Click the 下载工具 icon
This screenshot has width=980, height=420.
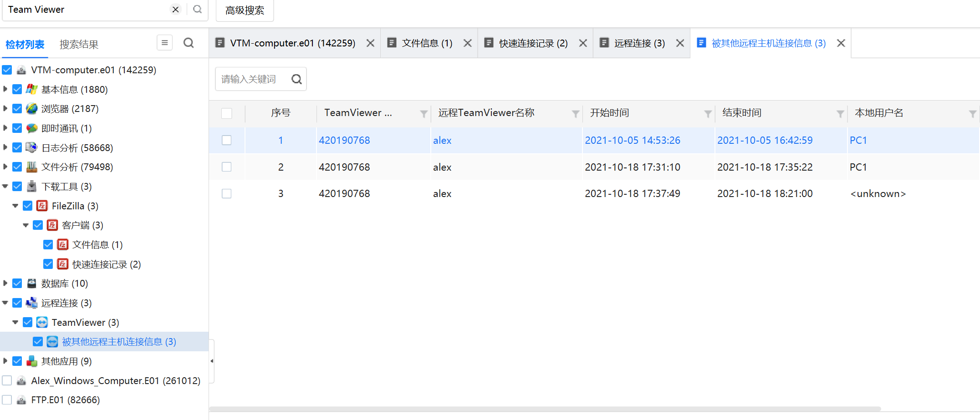point(32,187)
